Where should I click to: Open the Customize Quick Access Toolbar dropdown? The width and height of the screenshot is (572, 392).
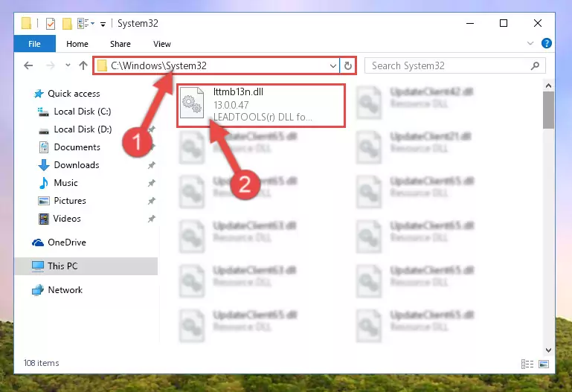coord(103,25)
